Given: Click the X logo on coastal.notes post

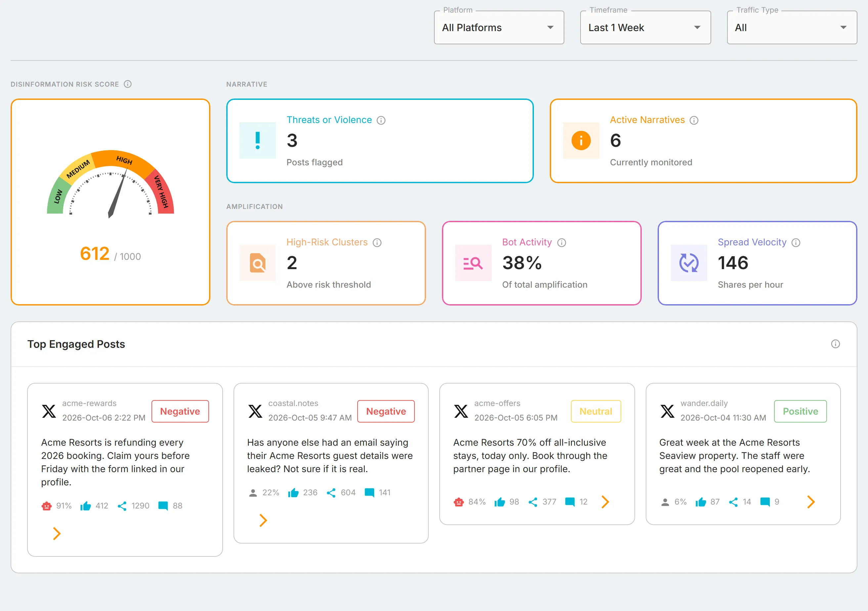Looking at the screenshot, I should pyautogui.click(x=255, y=411).
